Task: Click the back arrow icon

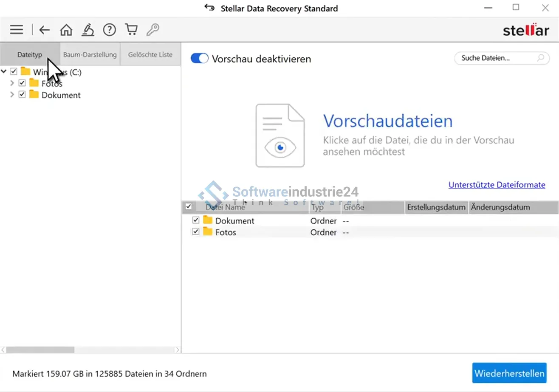Action: pyautogui.click(x=45, y=30)
